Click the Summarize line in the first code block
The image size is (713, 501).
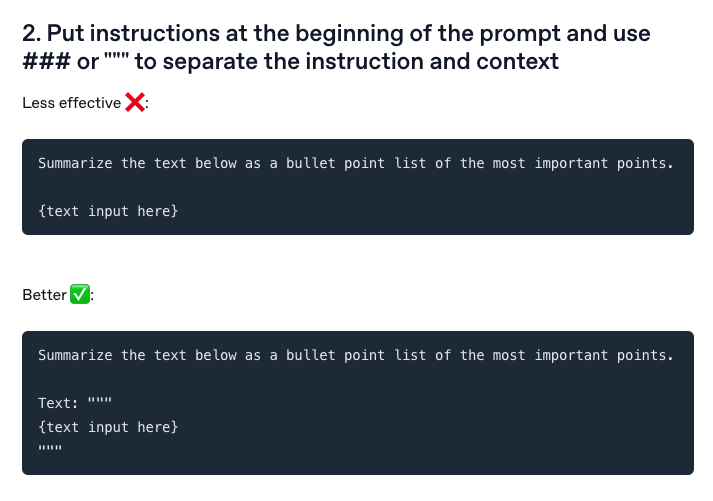pyautogui.click(x=356, y=163)
